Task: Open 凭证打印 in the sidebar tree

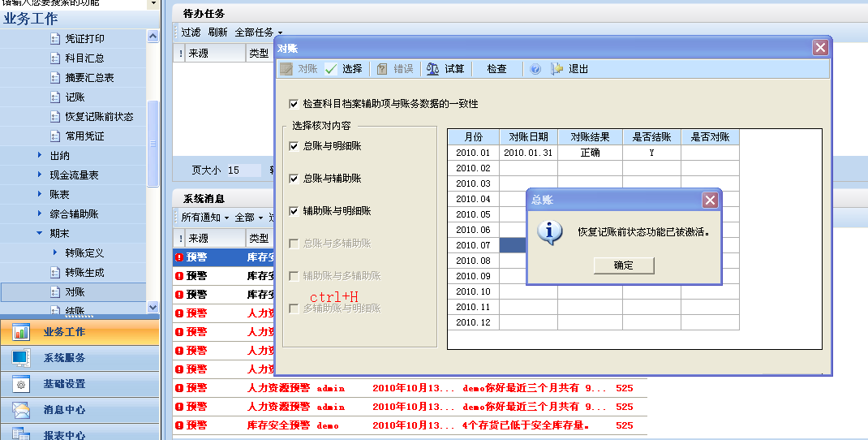Action: (x=84, y=39)
